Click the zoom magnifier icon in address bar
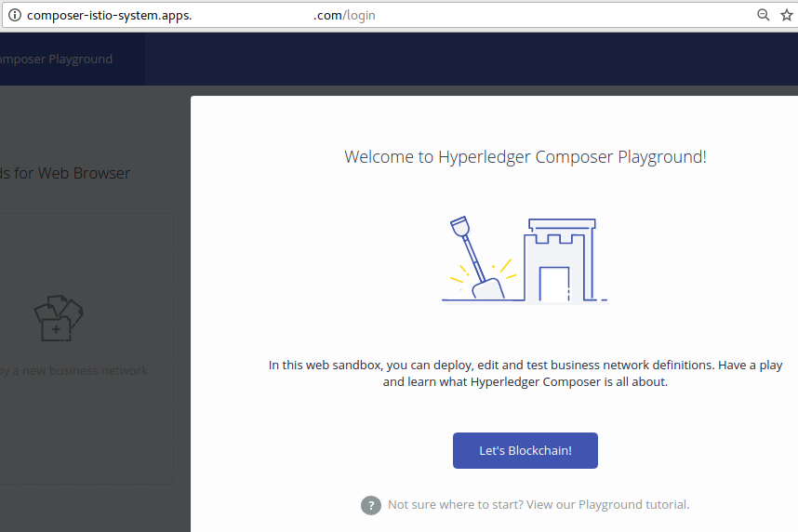Viewport: 798px width, 532px height. pyautogui.click(x=763, y=15)
